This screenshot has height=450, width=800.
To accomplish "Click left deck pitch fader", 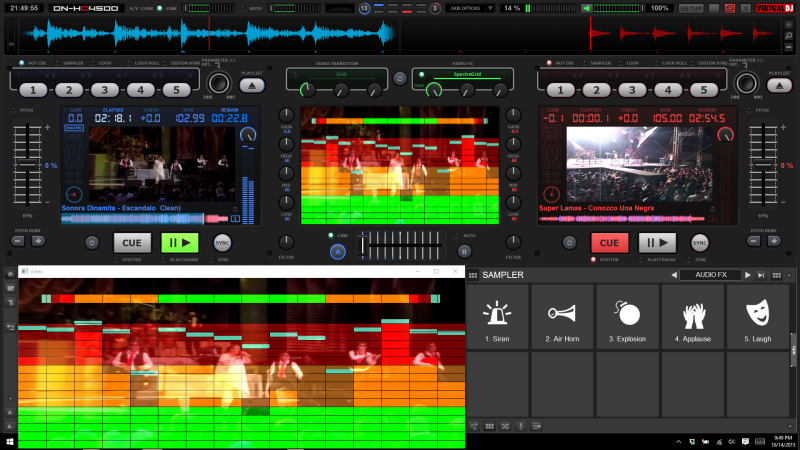I will click(28, 165).
